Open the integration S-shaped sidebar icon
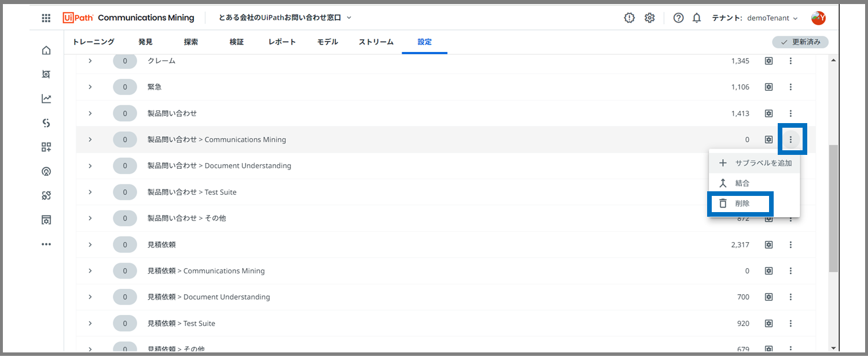Image resolution: width=868 pixels, height=356 pixels. 46,123
